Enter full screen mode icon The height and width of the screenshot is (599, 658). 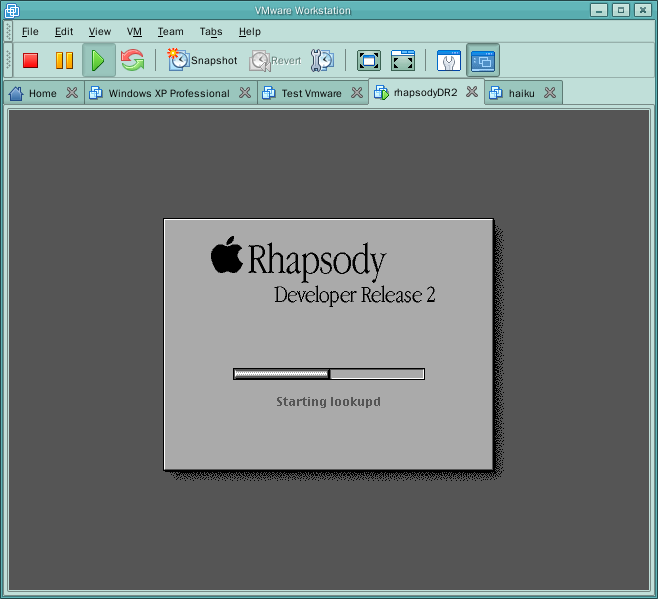369,60
